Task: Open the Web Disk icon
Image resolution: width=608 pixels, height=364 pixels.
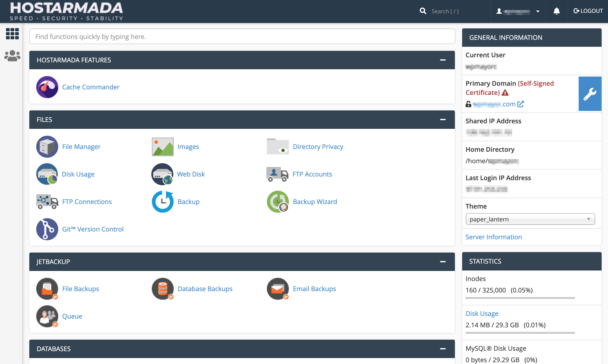Action: pyautogui.click(x=162, y=174)
